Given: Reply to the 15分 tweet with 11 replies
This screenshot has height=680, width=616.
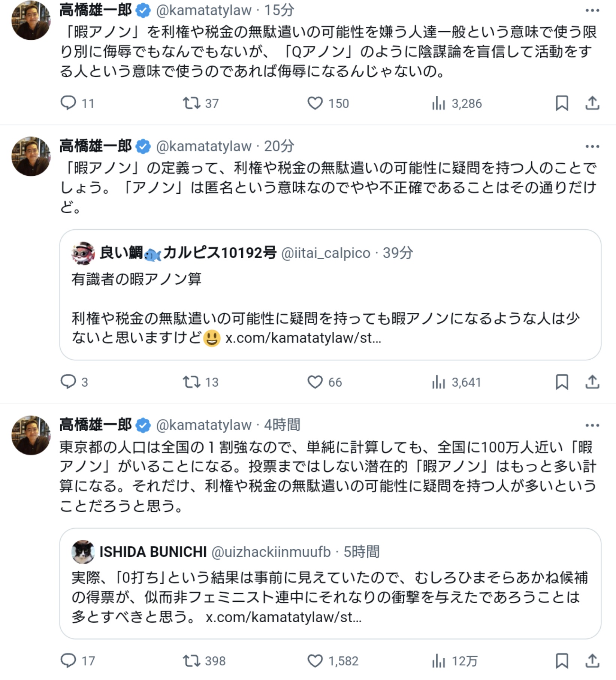Looking at the screenshot, I should coord(68,103).
